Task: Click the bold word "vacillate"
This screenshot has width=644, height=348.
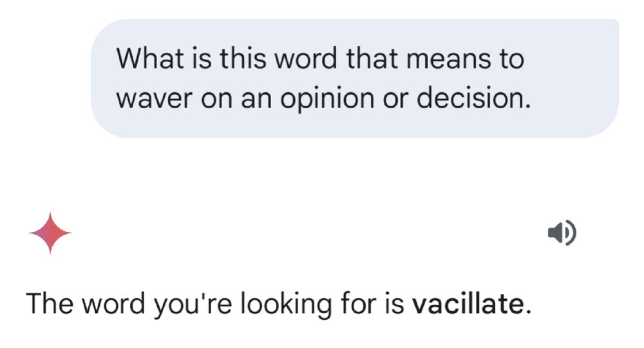Action: click(x=468, y=304)
